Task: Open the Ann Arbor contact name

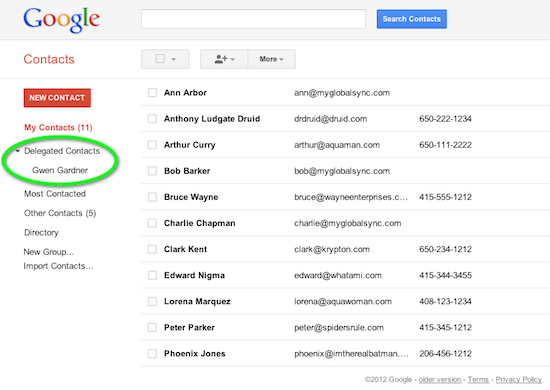Action: (185, 93)
